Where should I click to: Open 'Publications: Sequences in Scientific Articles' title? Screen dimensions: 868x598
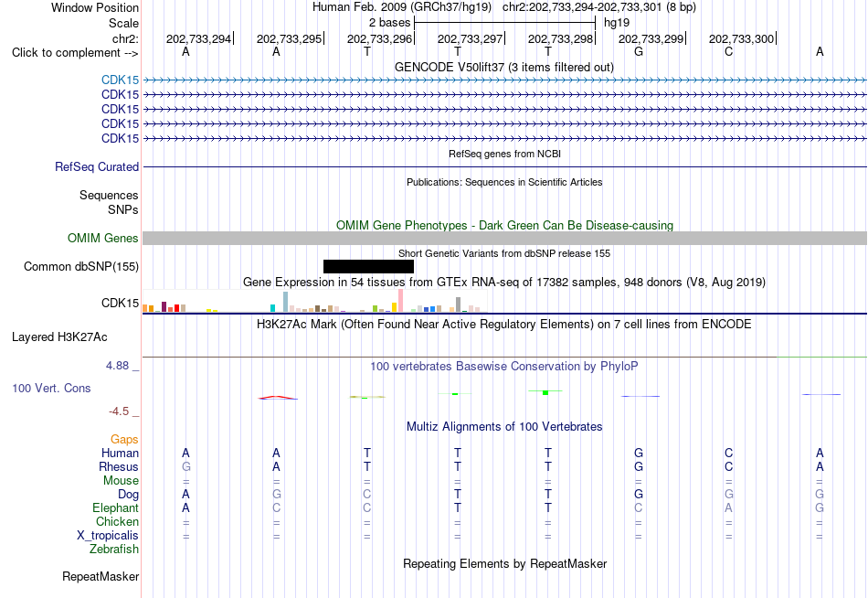pos(504,182)
